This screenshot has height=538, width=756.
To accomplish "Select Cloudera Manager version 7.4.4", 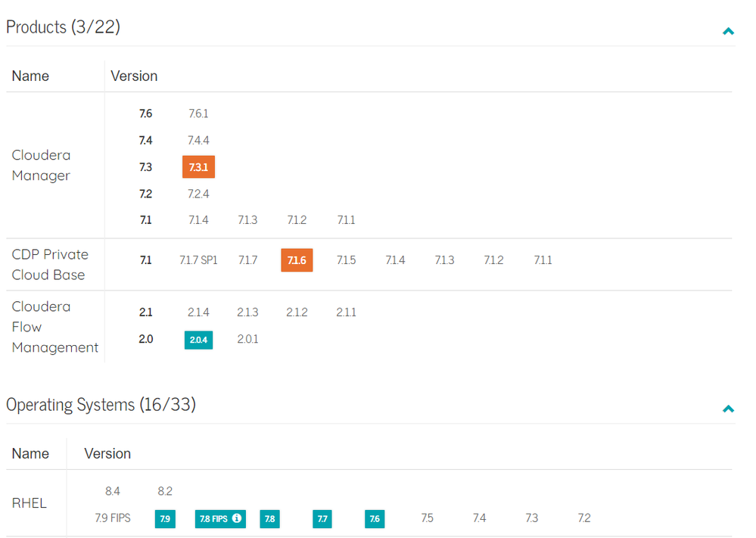I will 198,140.
